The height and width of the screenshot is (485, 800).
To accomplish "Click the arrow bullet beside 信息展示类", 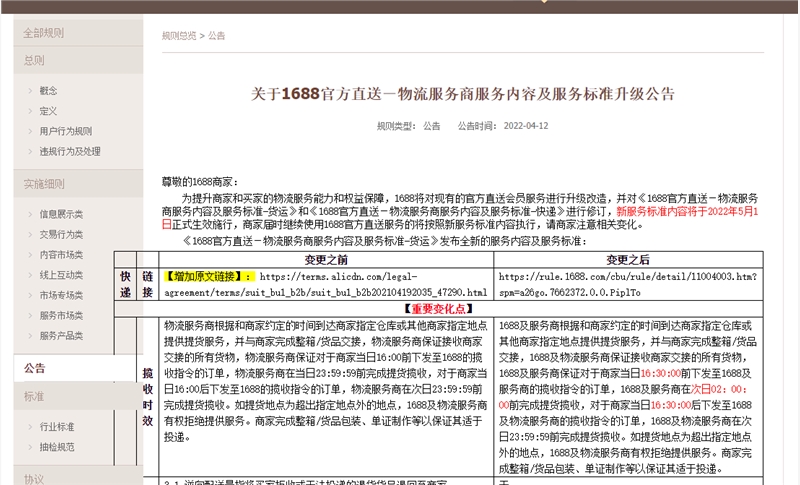I will (30, 214).
